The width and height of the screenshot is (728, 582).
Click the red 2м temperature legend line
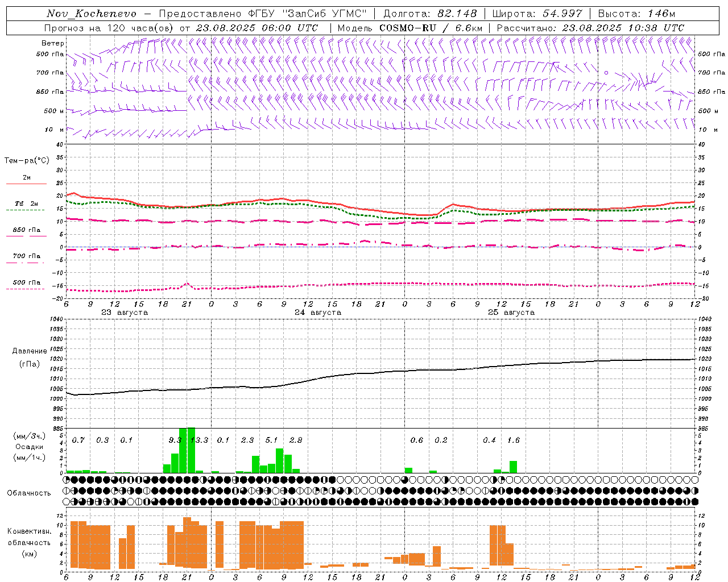(x=27, y=184)
